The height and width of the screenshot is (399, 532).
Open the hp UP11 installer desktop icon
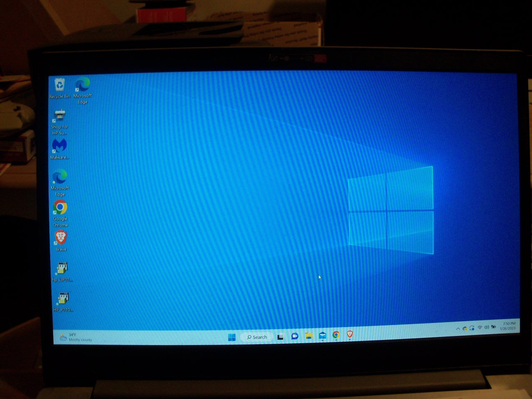[x=62, y=272]
